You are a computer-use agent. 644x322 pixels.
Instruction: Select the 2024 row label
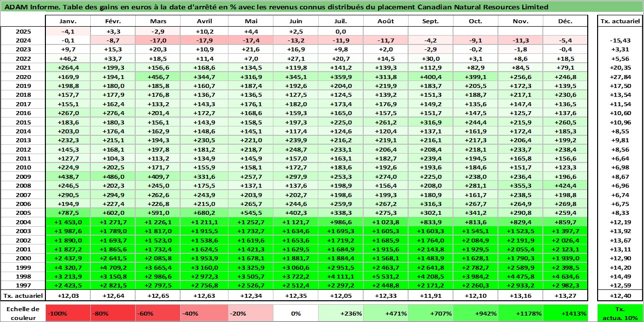[x=23, y=40]
